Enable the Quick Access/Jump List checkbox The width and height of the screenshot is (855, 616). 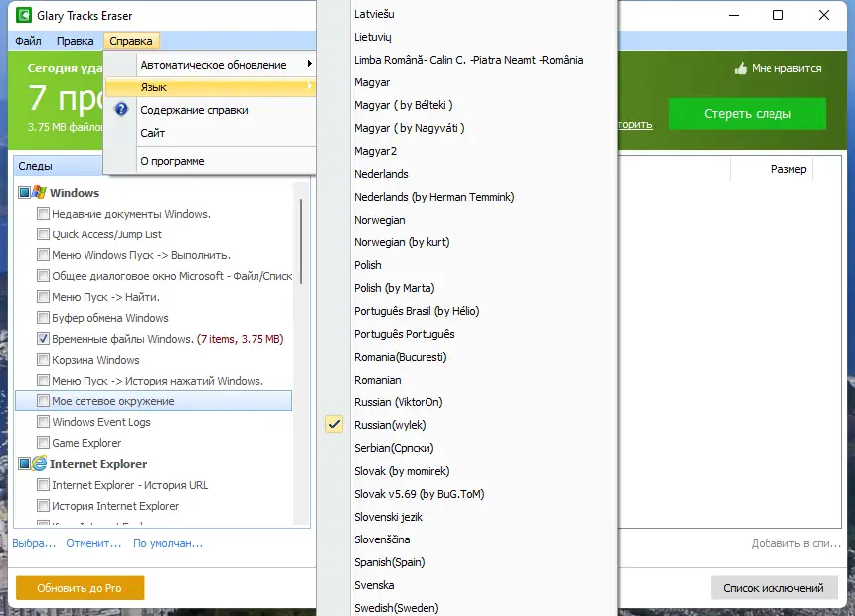coord(43,233)
